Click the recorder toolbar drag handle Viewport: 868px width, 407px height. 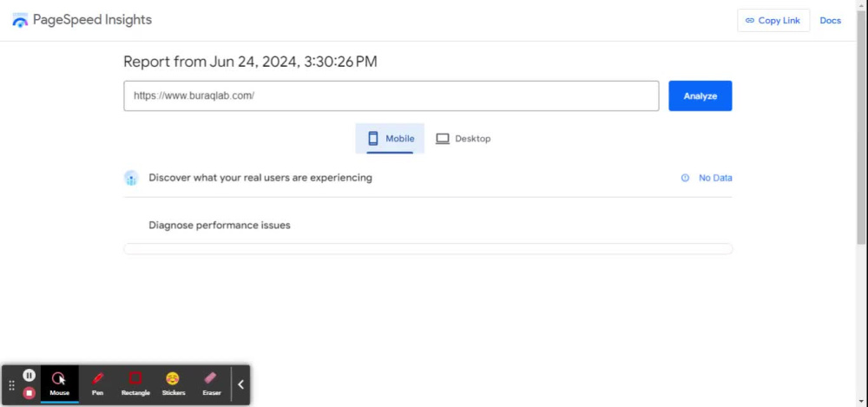click(x=11, y=384)
